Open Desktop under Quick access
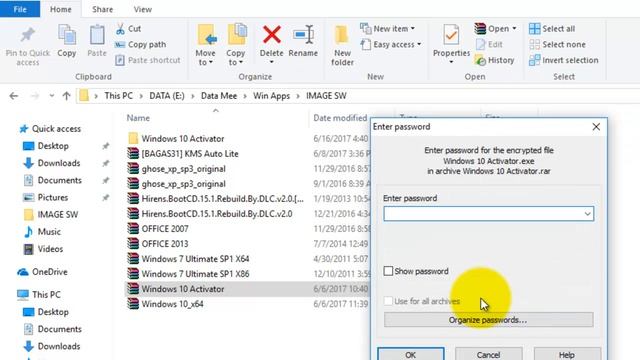 (46, 146)
